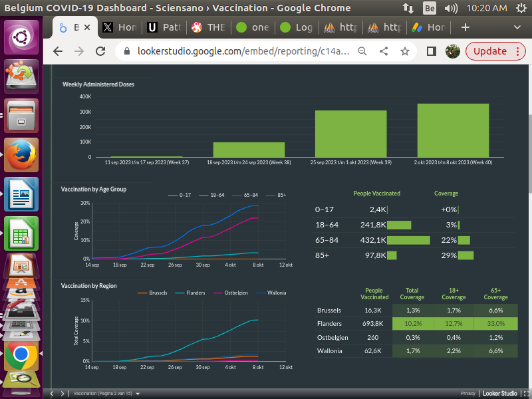The image size is (532, 399).
Task: Reload the page with the refresh icon
Action: click(x=102, y=51)
